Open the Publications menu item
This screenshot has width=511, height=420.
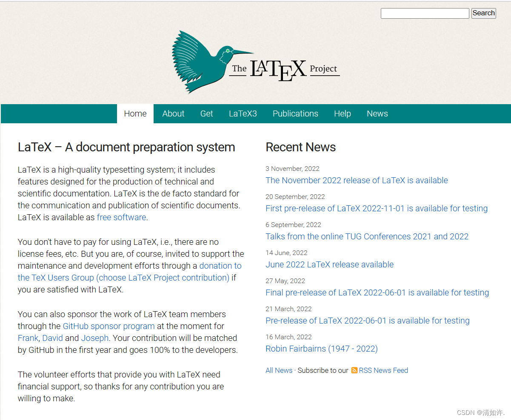coord(295,114)
